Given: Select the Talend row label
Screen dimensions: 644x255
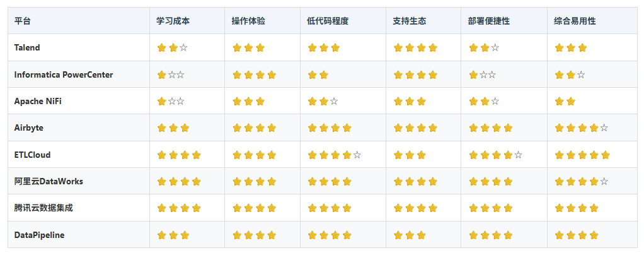Looking at the screenshot, I should click(27, 48).
